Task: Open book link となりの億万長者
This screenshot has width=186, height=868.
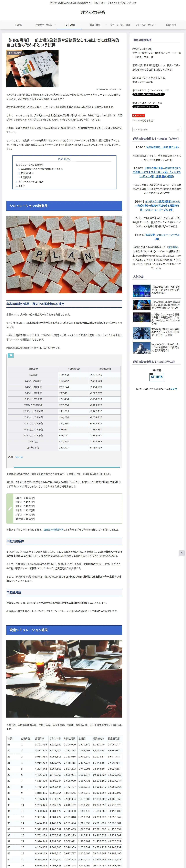Action: (157, 172)
